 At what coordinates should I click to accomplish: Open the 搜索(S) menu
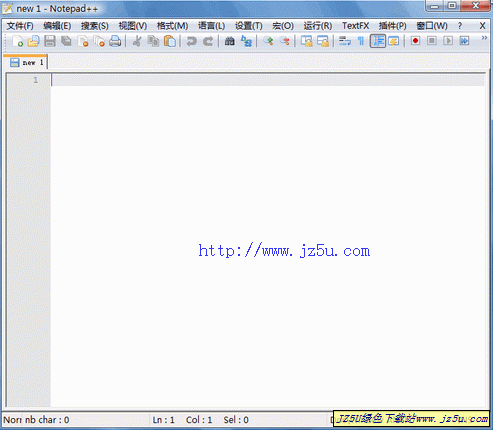(95, 26)
